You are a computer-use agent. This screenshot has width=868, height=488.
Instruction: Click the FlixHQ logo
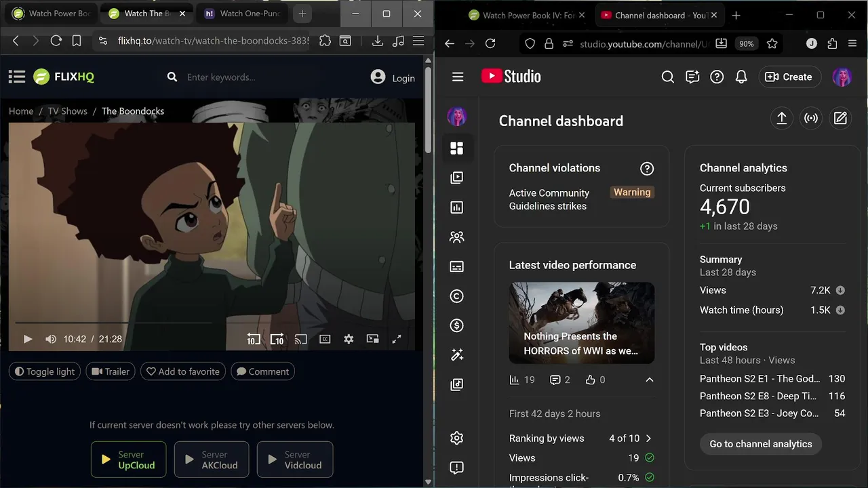[x=64, y=77]
